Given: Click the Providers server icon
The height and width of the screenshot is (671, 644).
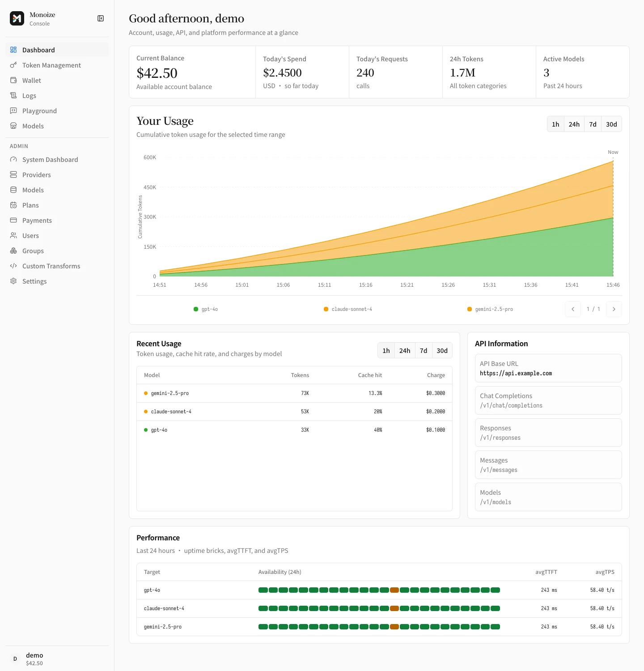Looking at the screenshot, I should [13, 174].
